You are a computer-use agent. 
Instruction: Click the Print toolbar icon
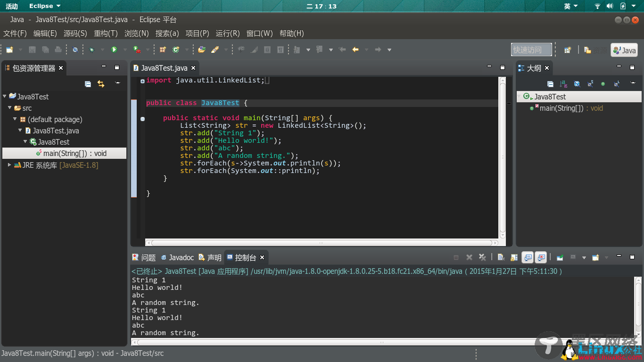point(58,49)
